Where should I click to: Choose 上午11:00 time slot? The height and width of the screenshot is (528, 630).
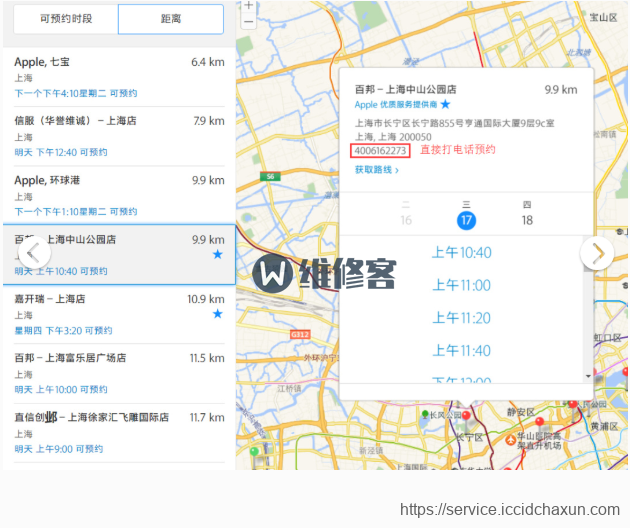(462, 285)
